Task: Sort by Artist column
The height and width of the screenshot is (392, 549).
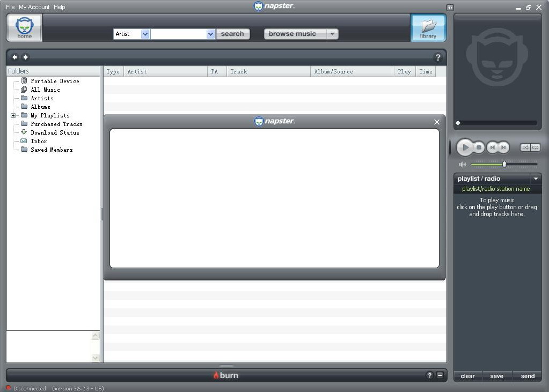Action: (x=165, y=71)
